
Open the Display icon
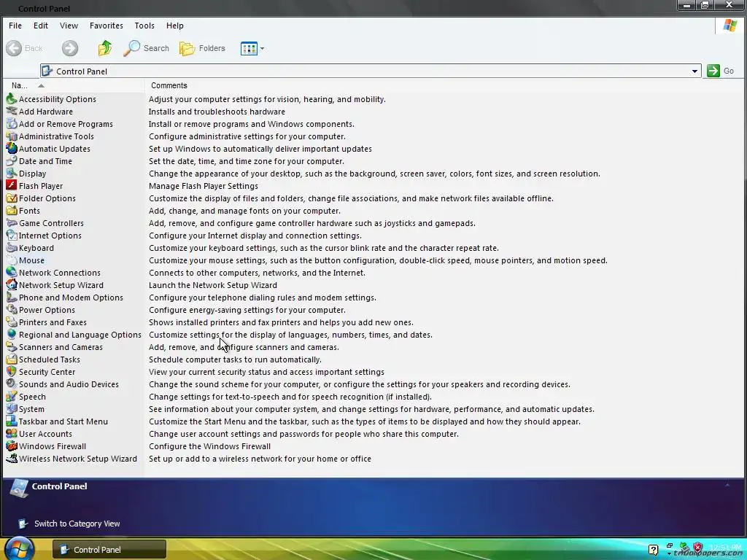(x=12, y=174)
